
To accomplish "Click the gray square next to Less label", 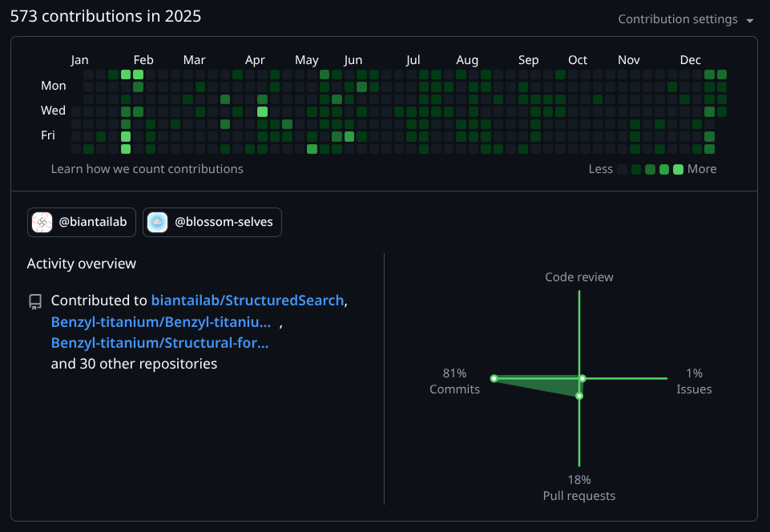I will tap(623, 169).
